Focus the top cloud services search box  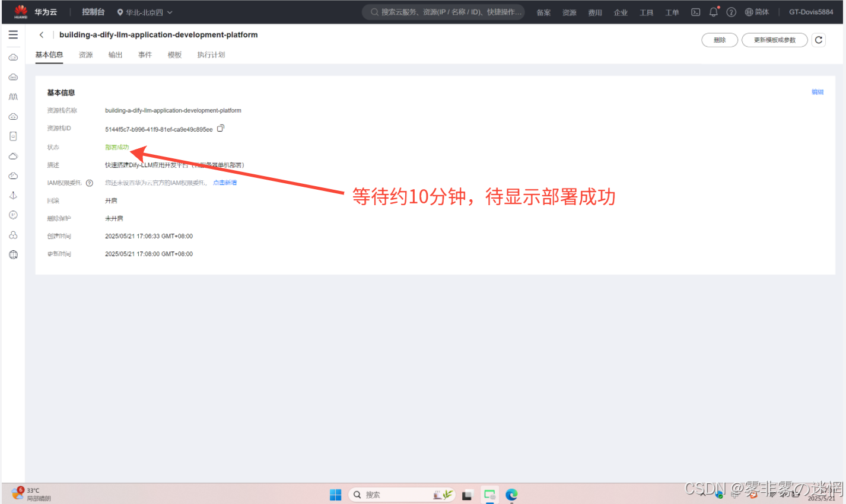(443, 12)
